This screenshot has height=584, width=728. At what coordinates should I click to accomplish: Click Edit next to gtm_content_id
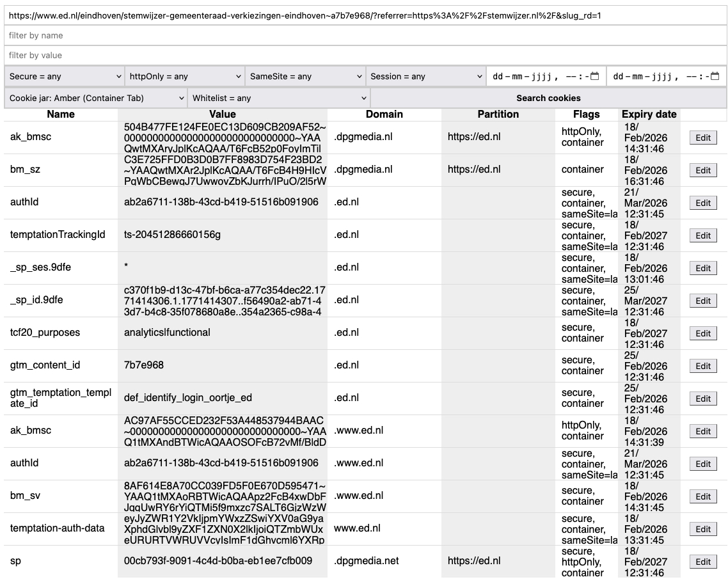[x=703, y=366]
